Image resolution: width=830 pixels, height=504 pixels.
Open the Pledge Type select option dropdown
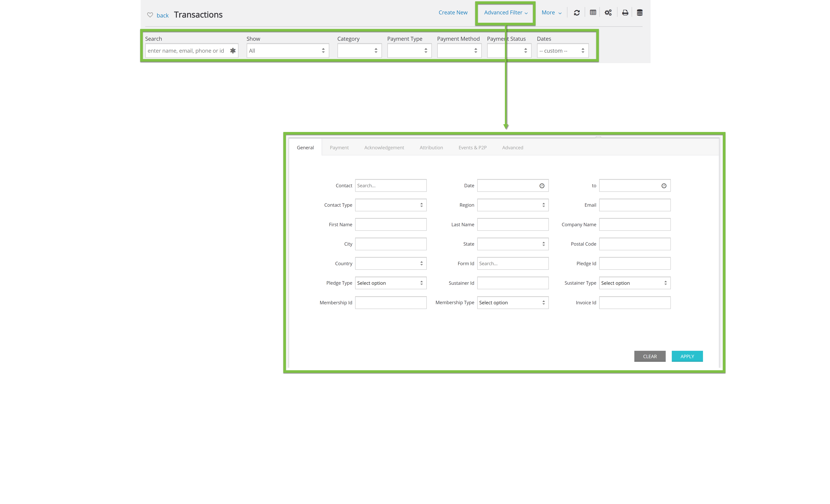click(x=391, y=283)
